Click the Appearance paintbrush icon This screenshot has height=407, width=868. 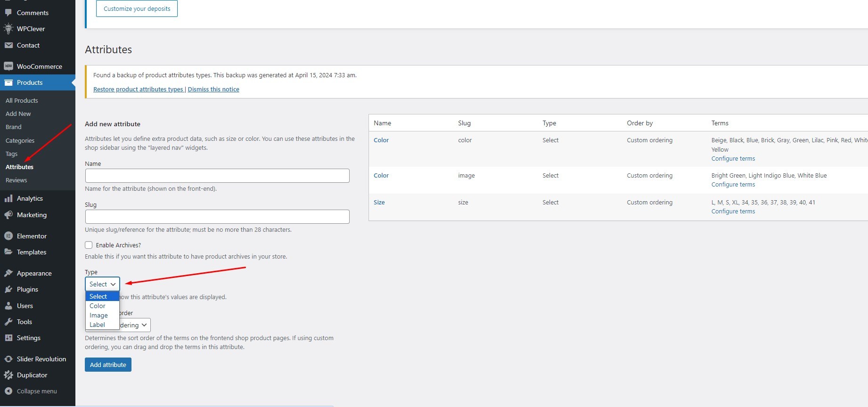[x=8, y=273]
